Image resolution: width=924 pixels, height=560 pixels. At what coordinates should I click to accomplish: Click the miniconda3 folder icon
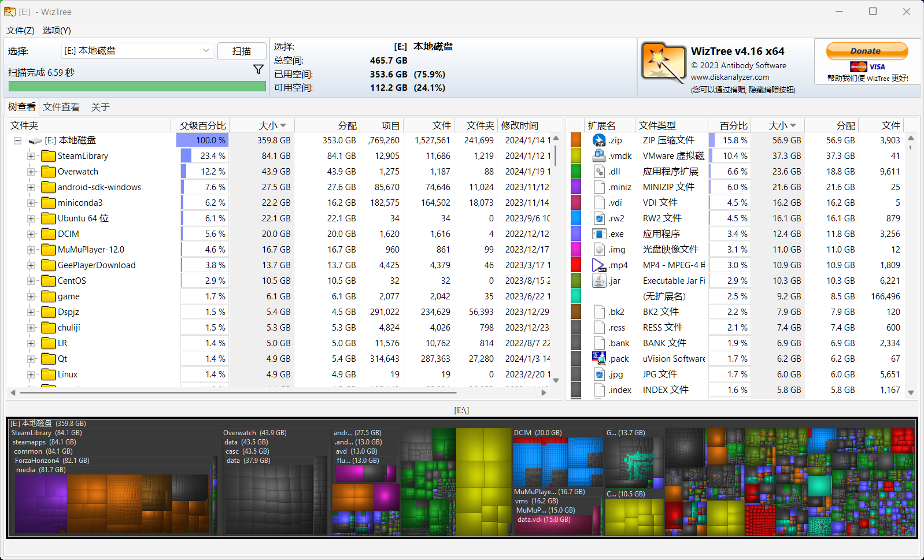tap(49, 203)
